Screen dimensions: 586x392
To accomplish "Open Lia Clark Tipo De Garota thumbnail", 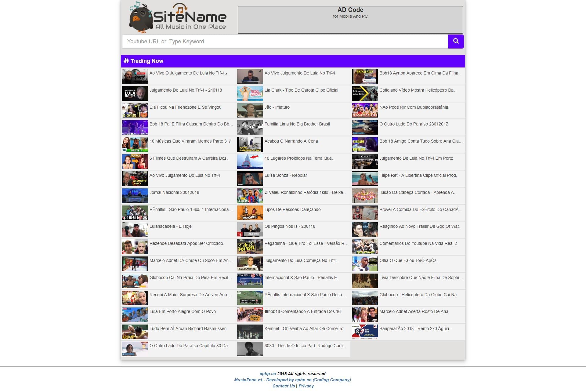I will 250,93.
